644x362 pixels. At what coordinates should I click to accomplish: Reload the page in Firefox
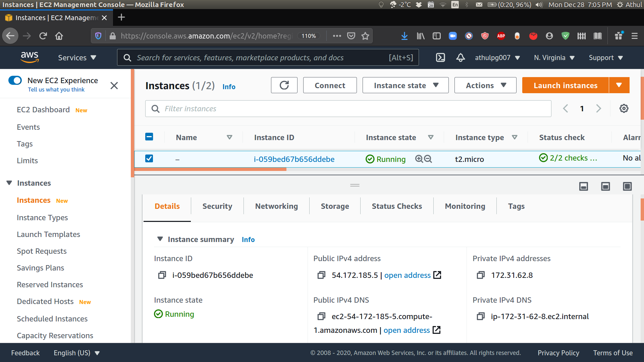[43, 36]
